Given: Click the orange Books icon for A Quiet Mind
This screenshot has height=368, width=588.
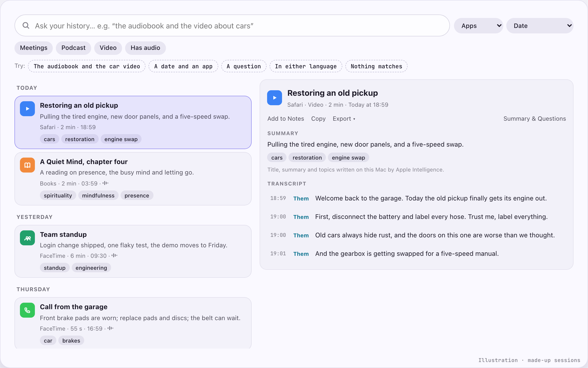Looking at the screenshot, I should click(x=27, y=165).
